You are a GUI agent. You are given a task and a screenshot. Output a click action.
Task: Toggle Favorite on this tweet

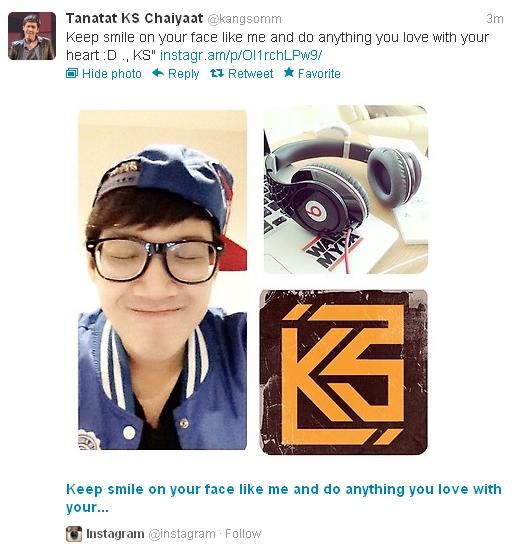tap(319, 74)
